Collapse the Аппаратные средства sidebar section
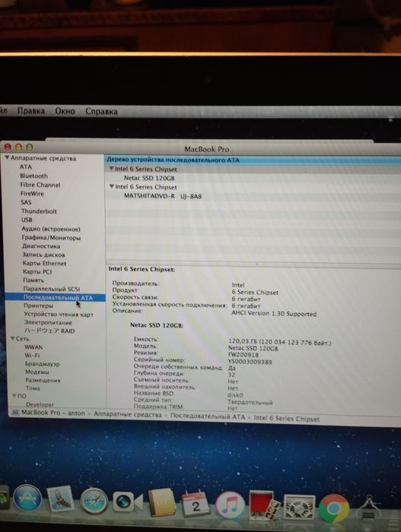Screen dimensions: 401x532 (x=7, y=158)
